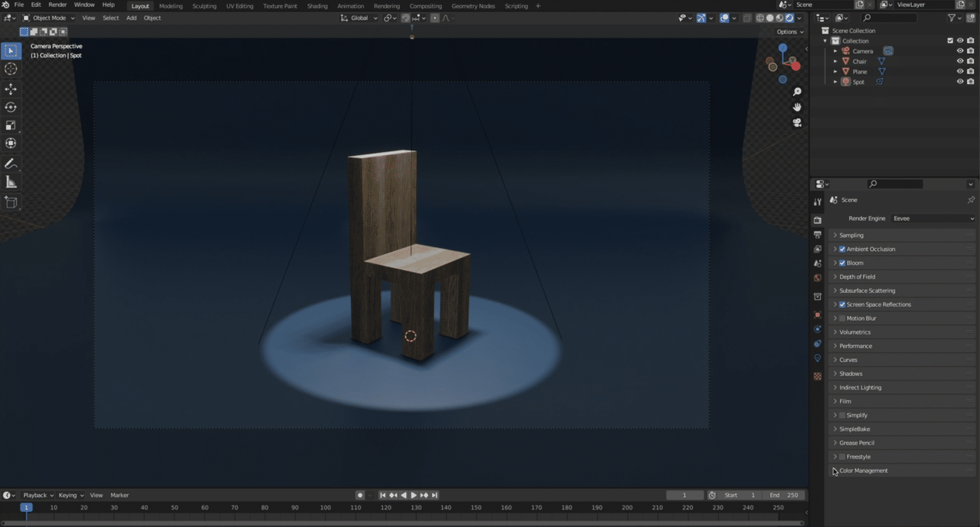
Task: Open the Object Mode dropdown
Action: point(49,18)
